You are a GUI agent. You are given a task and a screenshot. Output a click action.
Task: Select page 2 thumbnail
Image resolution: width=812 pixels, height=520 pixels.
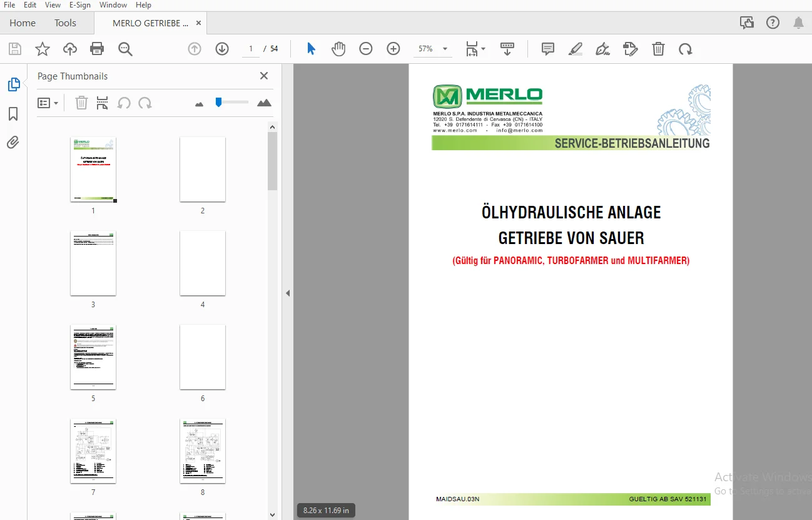203,170
